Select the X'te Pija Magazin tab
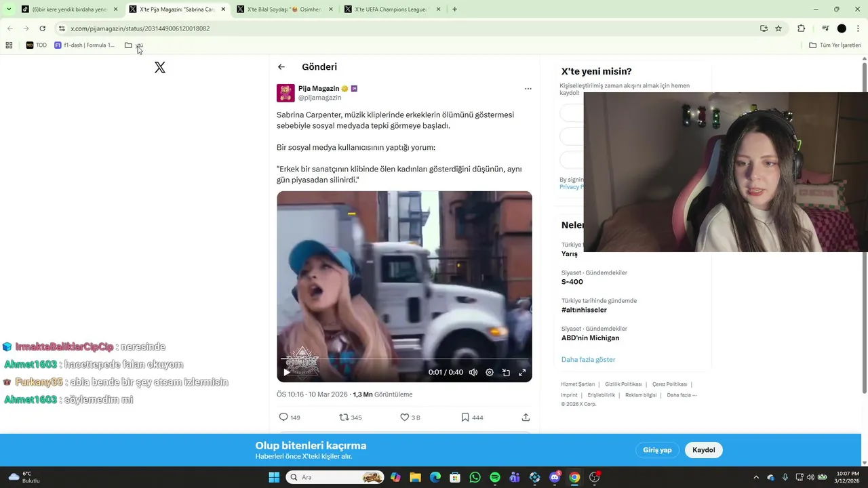The width and height of the screenshot is (868, 488). [176, 9]
